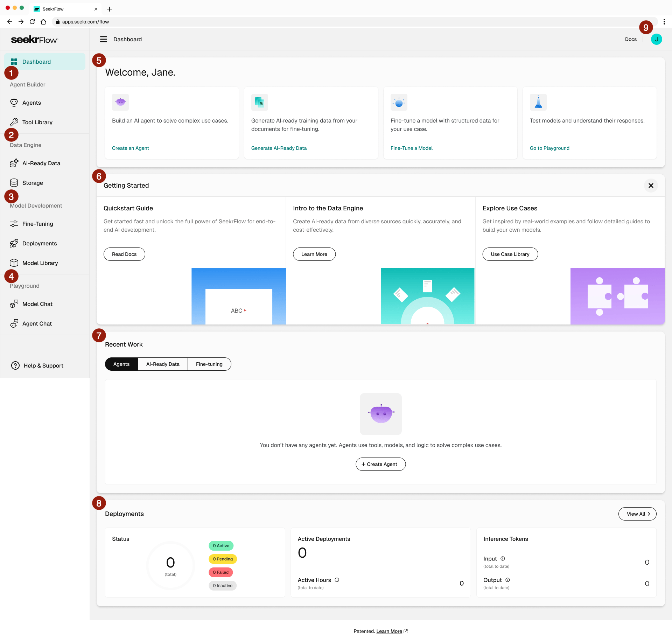Click the Agent Chat icon in sidebar
This screenshot has height=642, width=672.
tap(14, 323)
